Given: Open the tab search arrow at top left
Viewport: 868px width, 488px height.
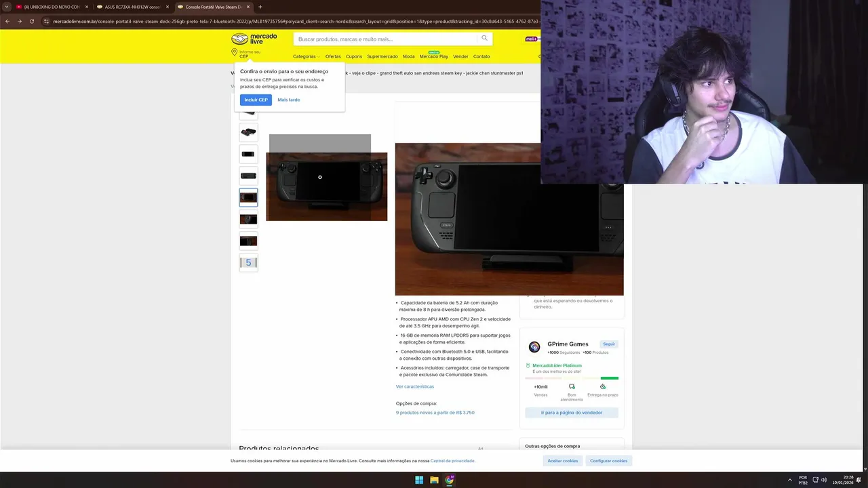Looking at the screenshot, I should [x=7, y=7].
